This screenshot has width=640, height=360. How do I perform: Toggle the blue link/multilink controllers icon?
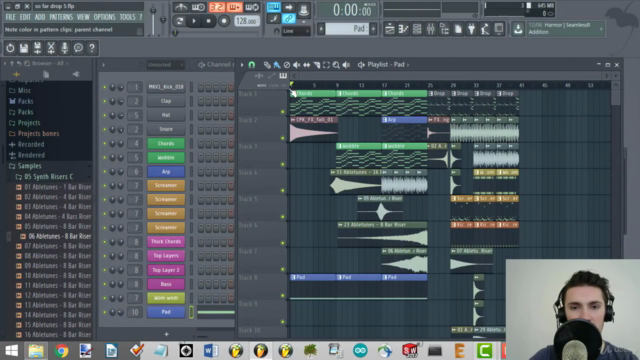(289, 18)
